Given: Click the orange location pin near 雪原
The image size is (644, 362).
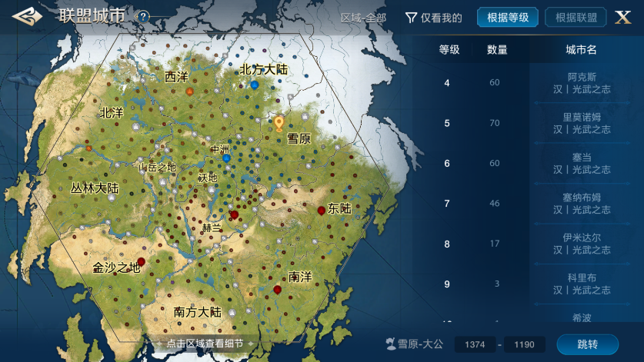Looking at the screenshot, I should click(279, 123).
